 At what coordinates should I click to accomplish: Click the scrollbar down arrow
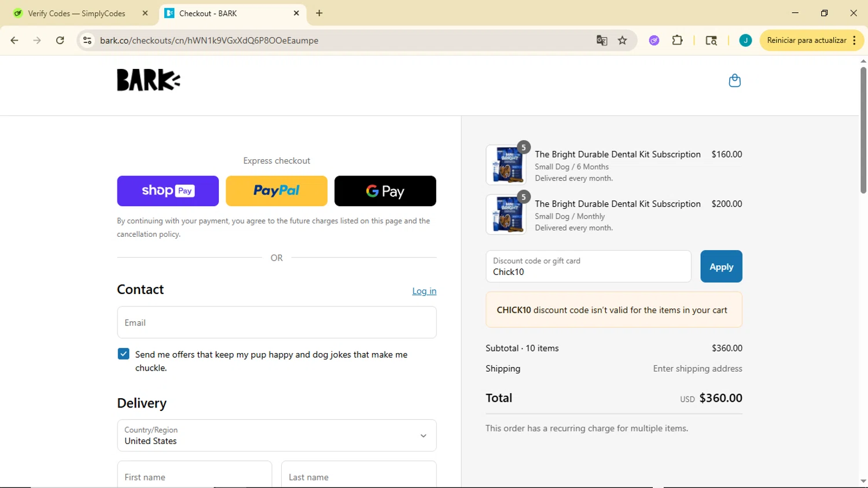click(863, 481)
